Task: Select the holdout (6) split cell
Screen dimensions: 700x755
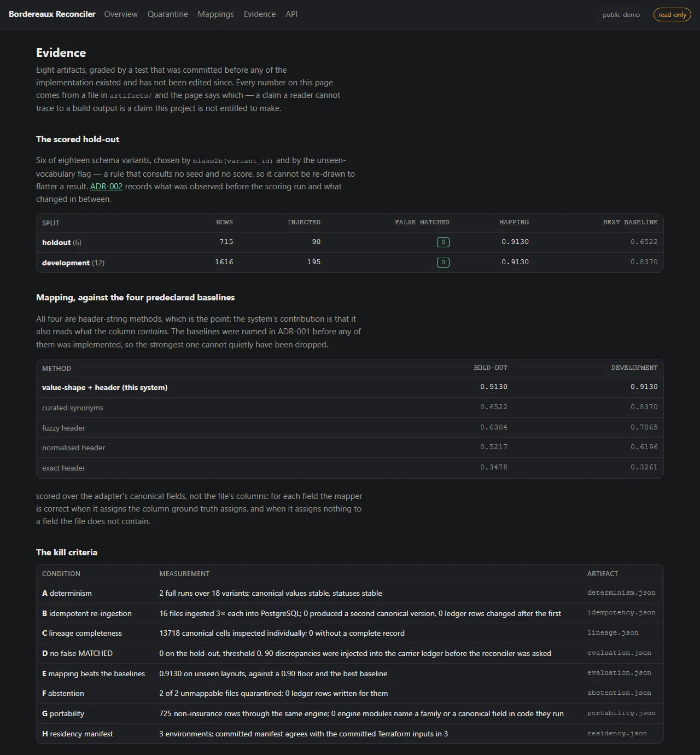Action: click(x=62, y=242)
